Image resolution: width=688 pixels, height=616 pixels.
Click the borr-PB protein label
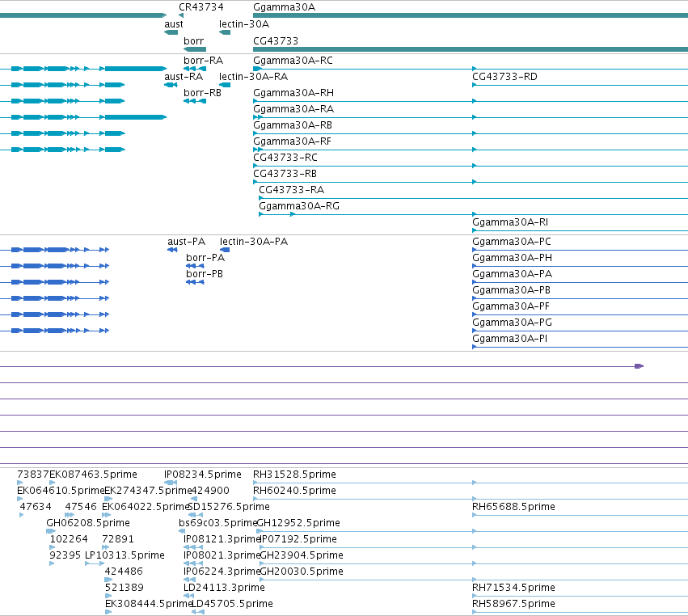pyautogui.click(x=205, y=274)
